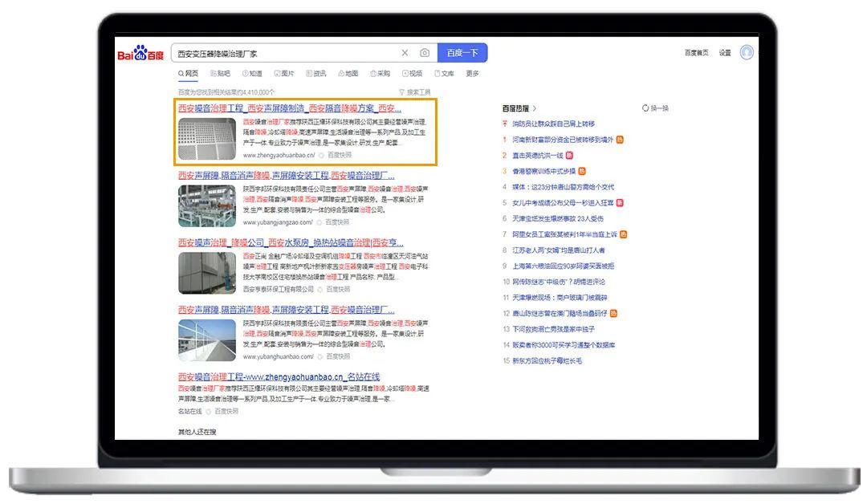Click the perforated panel thumbnail in first result
The height and width of the screenshot is (504, 867).
pos(207,139)
